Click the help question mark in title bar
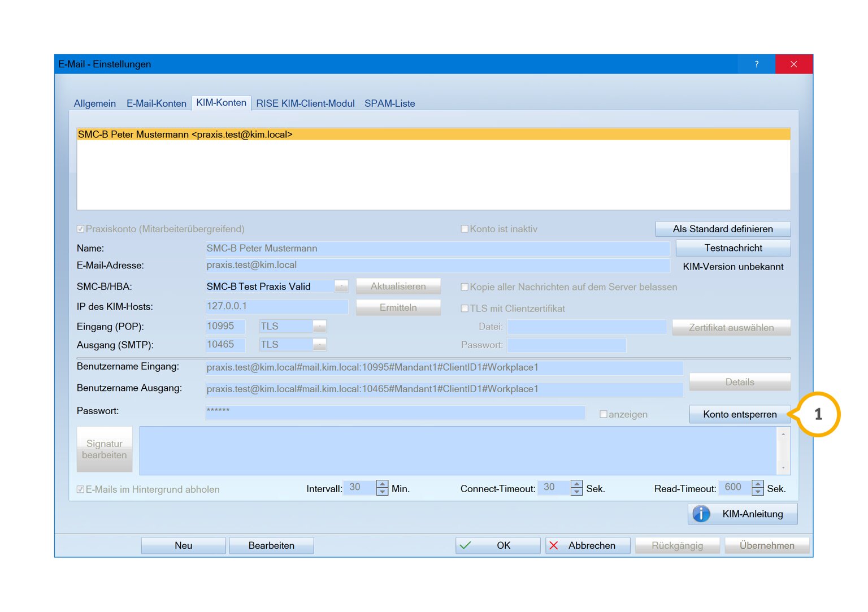 coord(756,64)
